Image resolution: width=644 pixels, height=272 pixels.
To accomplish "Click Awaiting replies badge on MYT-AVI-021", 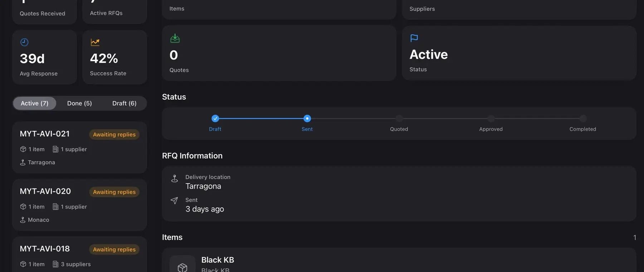I will point(114,134).
